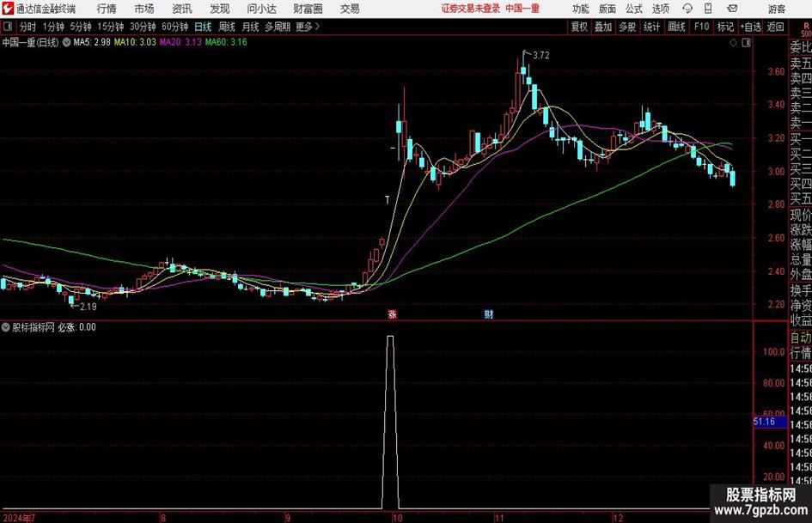812x523 pixels.
Task: Toggle the left sidebar panel icon
Action: click(x=8, y=27)
